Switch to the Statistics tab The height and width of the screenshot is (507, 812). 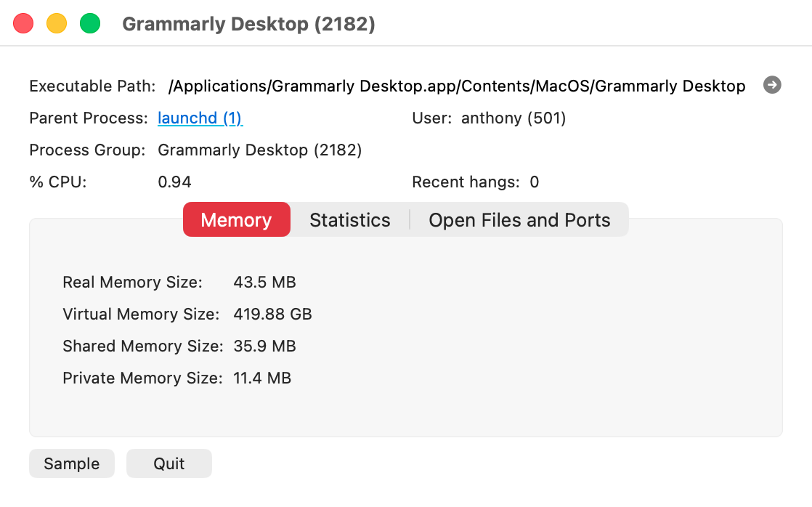click(x=349, y=219)
